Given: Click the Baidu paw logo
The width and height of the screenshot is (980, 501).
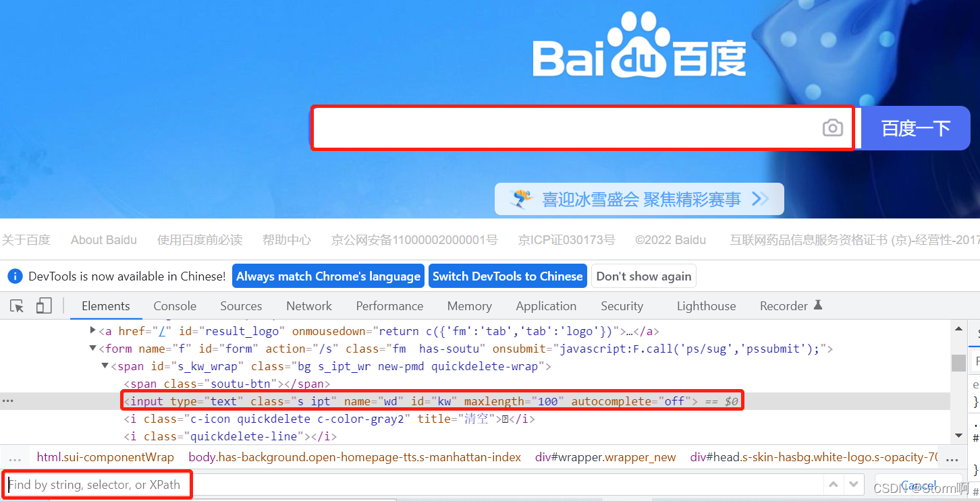Looking at the screenshot, I should [639, 45].
